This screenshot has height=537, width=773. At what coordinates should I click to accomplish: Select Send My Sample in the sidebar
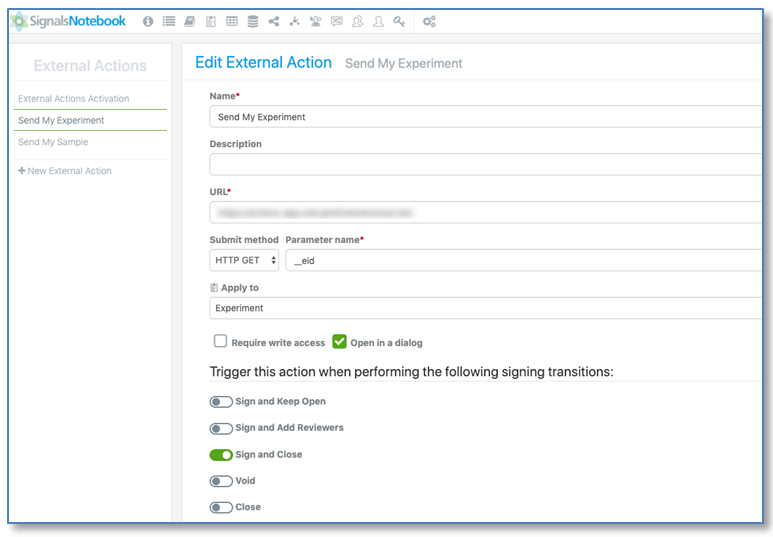[53, 142]
